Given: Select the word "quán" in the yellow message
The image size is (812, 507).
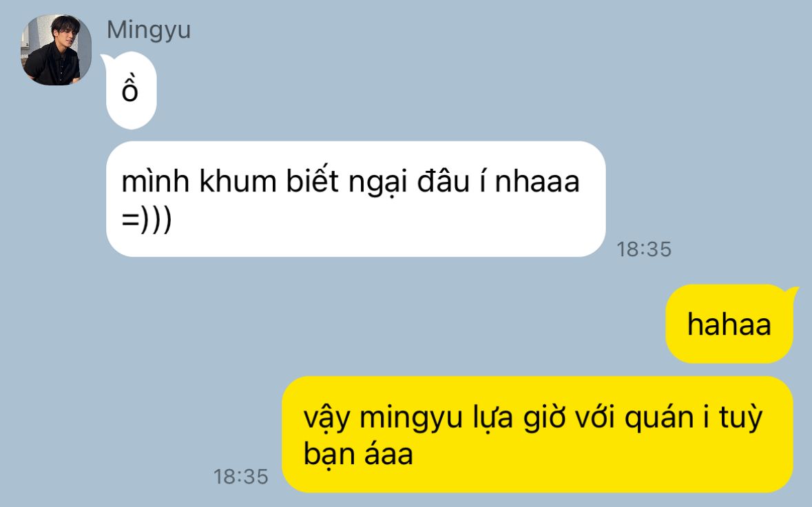Looking at the screenshot, I should pos(659,417).
